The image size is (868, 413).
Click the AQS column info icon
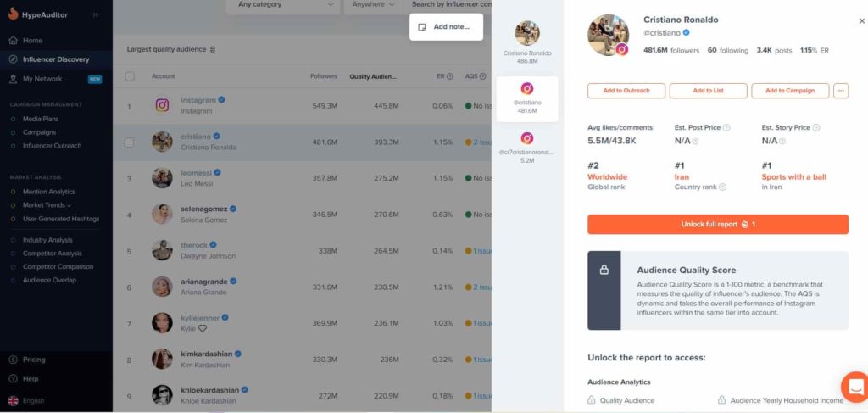pos(483,76)
